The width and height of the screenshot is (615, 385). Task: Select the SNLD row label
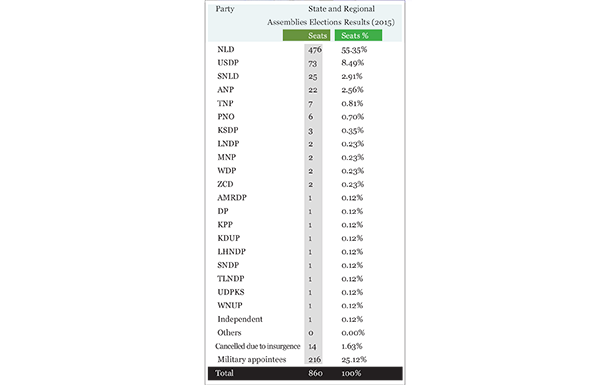point(228,76)
